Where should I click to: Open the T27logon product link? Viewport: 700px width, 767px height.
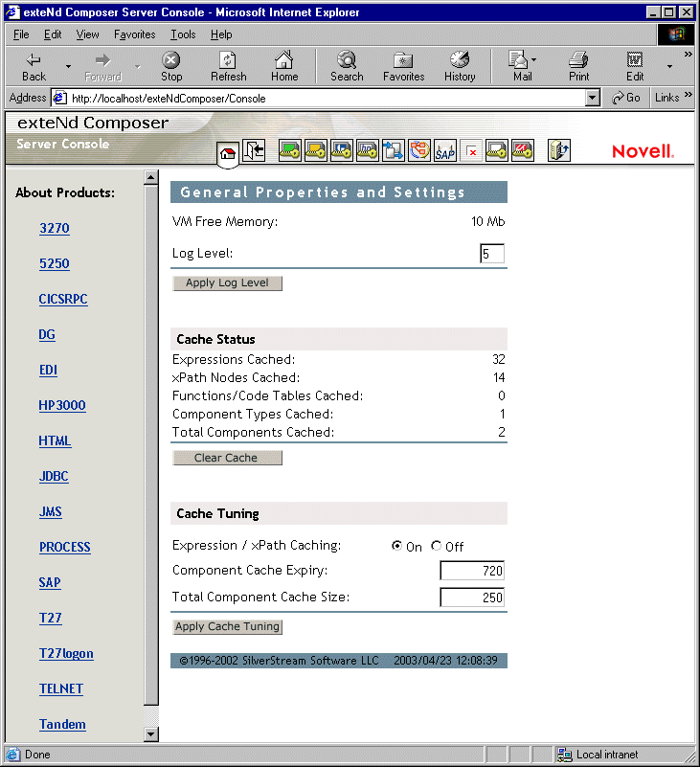[x=66, y=653]
